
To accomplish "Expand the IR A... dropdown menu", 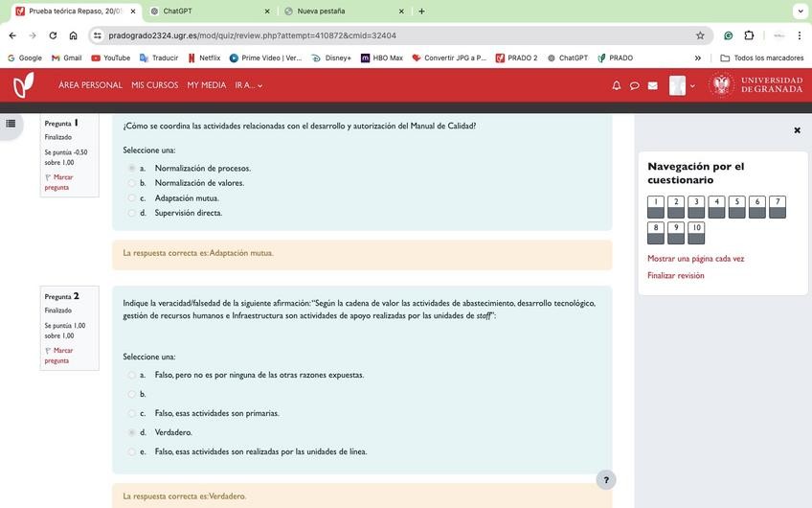I will [x=248, y=85].
